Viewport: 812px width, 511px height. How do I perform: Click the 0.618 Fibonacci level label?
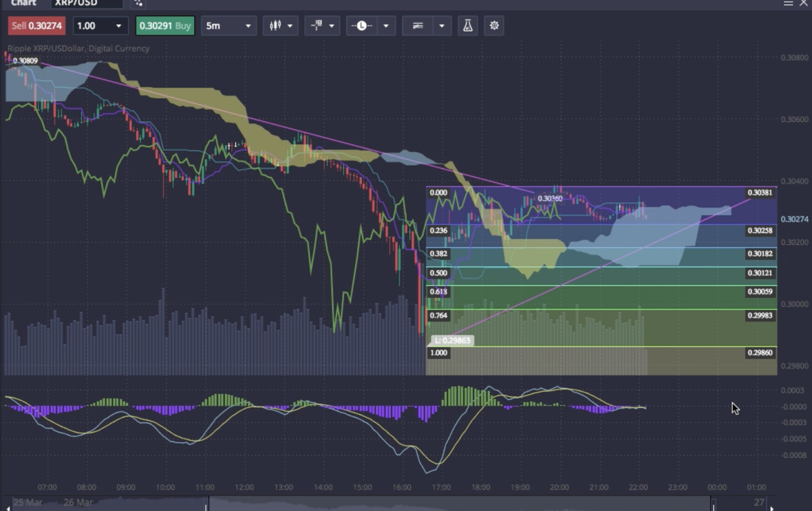pos(439,291)
